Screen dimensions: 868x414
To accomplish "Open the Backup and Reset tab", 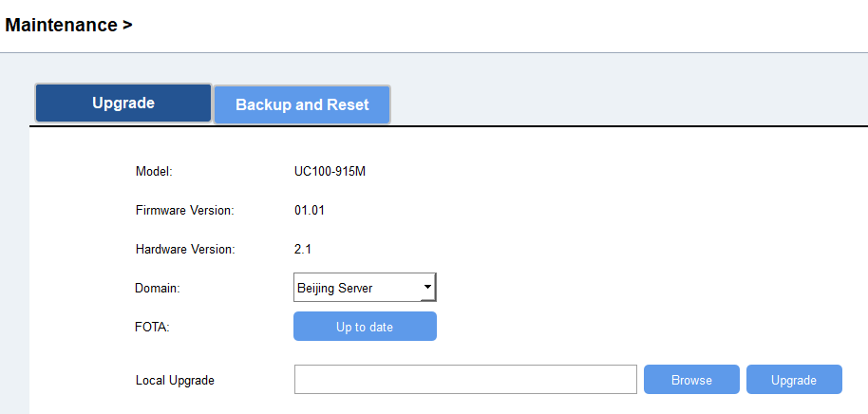I will (x=302, y=105).
